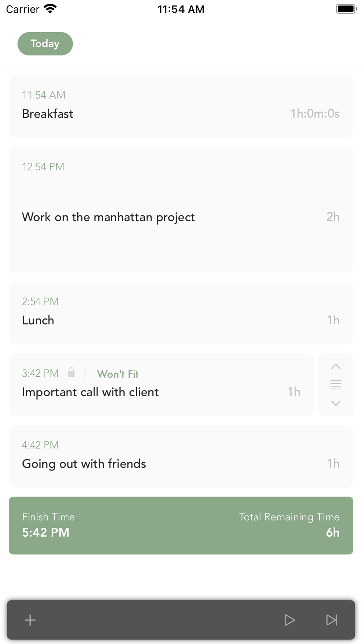Tap the Breakfast 1h:0m:0s duration
The width and height of the screenshot is (362, 644).
(x=315, y=114)
